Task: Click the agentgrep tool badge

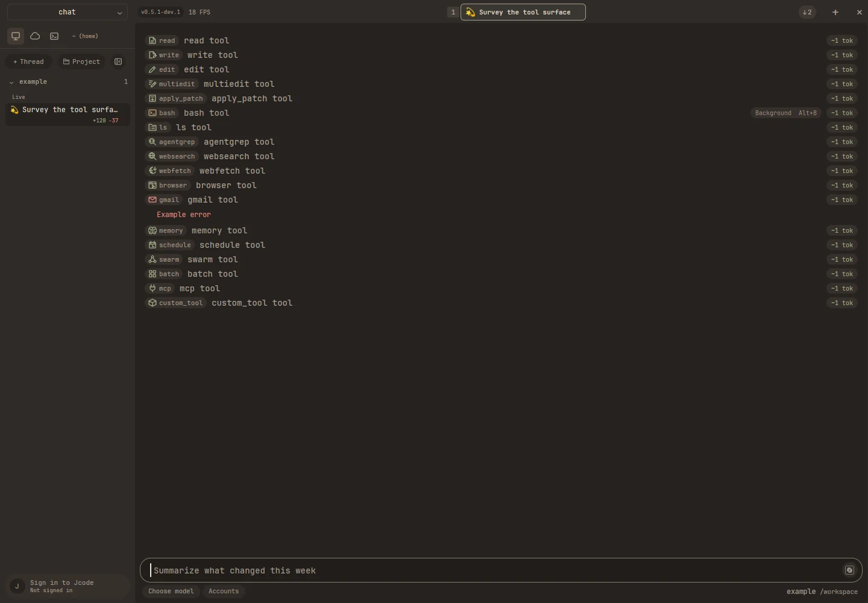Action: [x=172, y=142]
